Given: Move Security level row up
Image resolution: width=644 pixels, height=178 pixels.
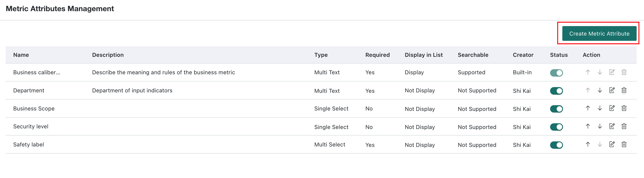Looking at the screenshot, I should coord(588,126).
